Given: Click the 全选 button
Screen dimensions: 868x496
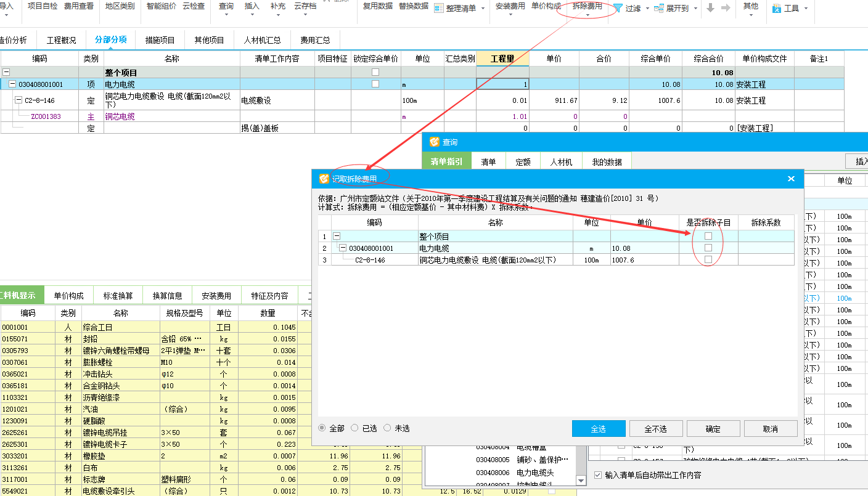Looking at the screenshot, I should click(x=599, y=429).
